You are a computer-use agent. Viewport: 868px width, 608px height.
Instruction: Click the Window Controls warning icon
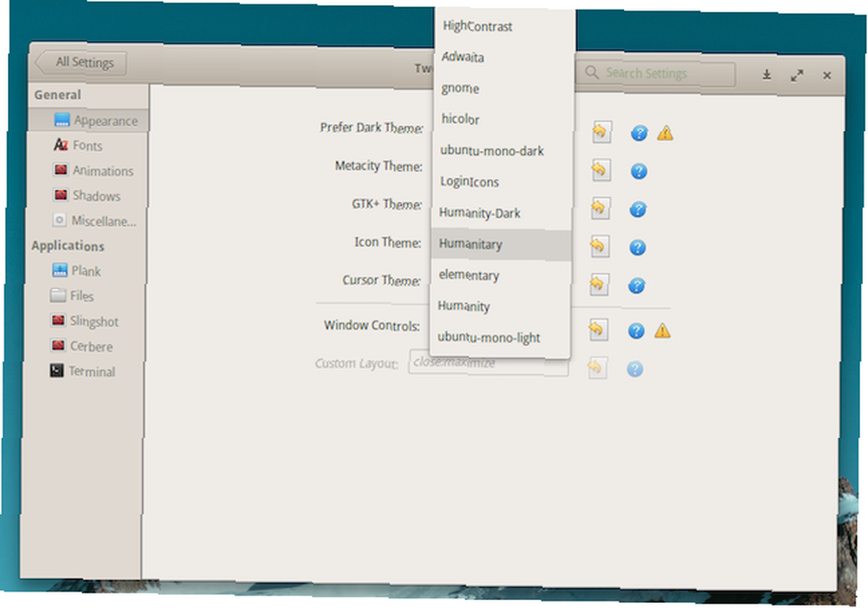662,331
